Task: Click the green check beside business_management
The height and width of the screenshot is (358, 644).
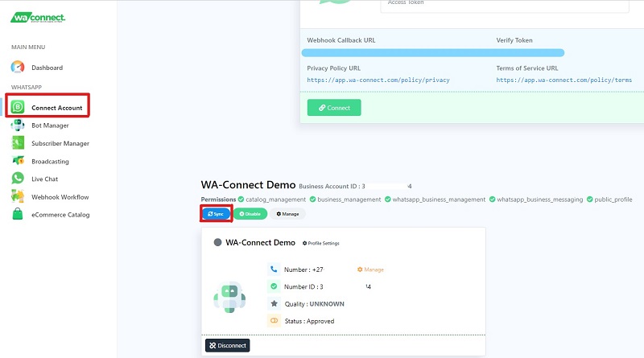Action: [x=312, y=200]
